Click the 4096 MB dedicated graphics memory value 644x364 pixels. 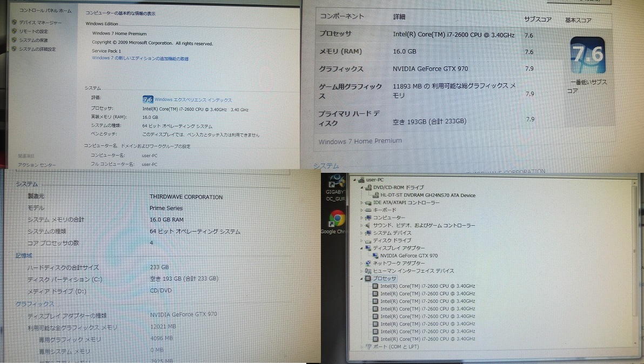coord(162,338)
